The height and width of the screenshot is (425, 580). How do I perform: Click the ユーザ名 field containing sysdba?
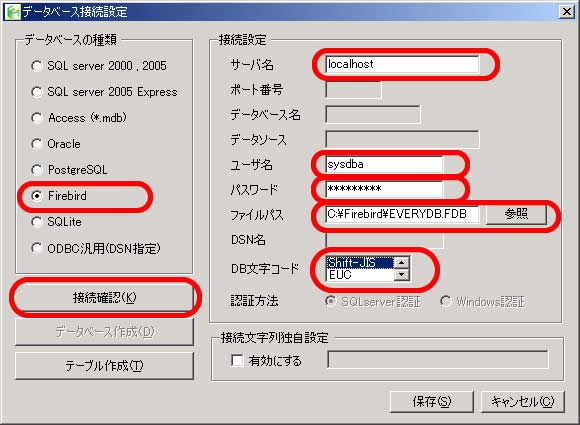384,164
